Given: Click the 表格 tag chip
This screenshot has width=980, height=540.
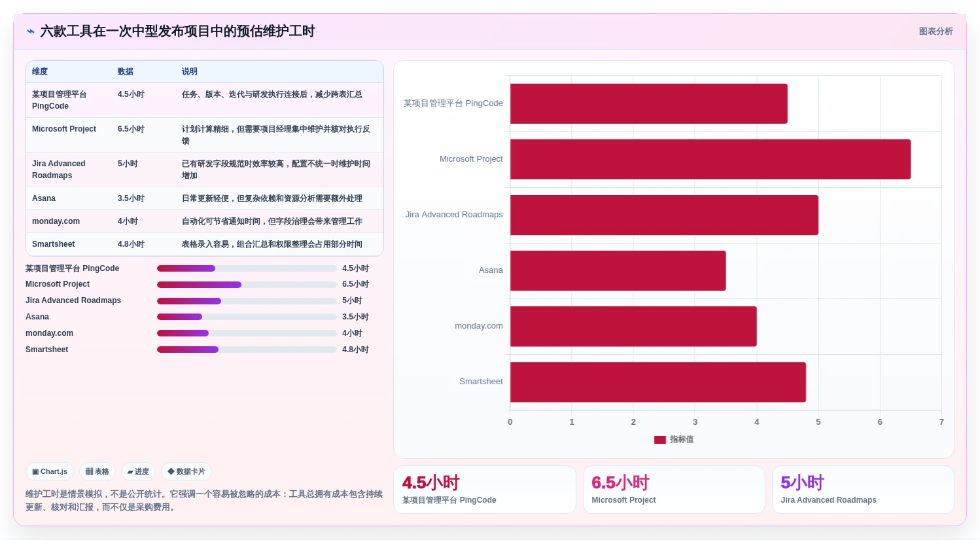Looking at the screenshot, I should (97, 471).
